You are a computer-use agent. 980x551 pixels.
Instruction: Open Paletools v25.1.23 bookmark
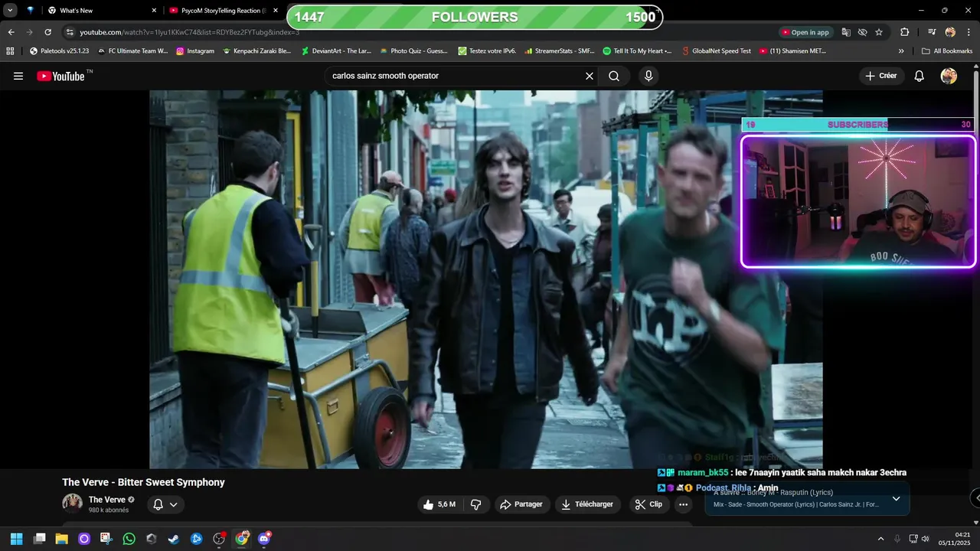pos(59,51)
